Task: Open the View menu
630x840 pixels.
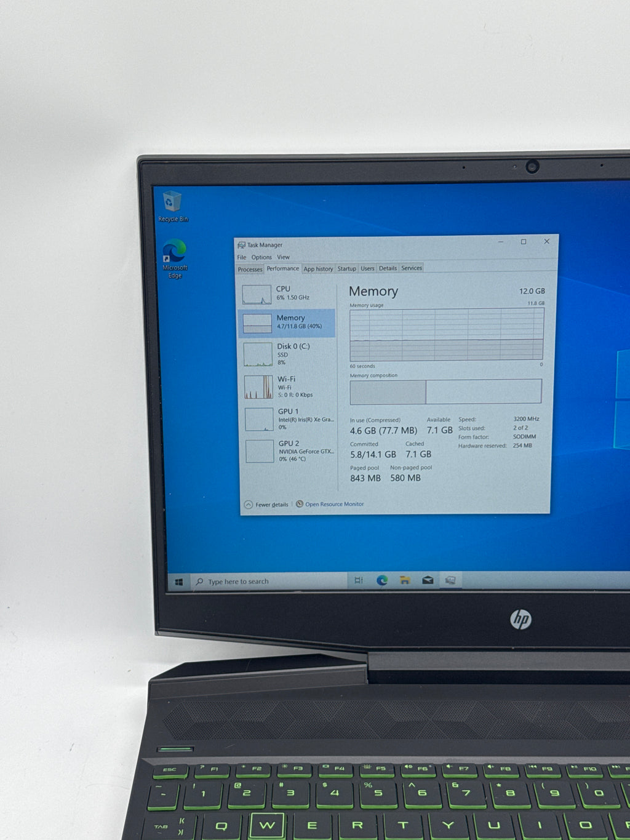Action: (x=283, y=257)
